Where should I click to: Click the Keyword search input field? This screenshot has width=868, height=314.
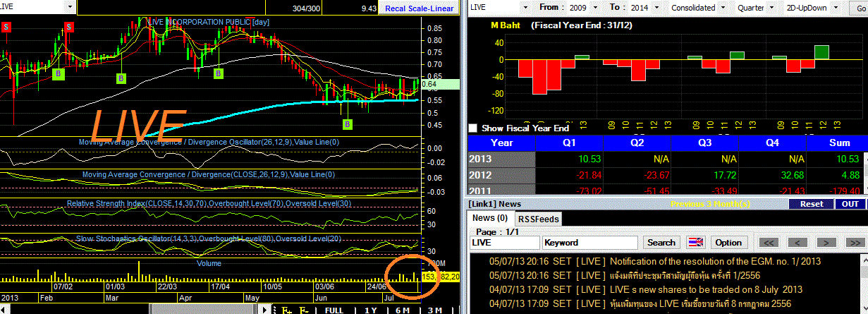tap(590, 242)
